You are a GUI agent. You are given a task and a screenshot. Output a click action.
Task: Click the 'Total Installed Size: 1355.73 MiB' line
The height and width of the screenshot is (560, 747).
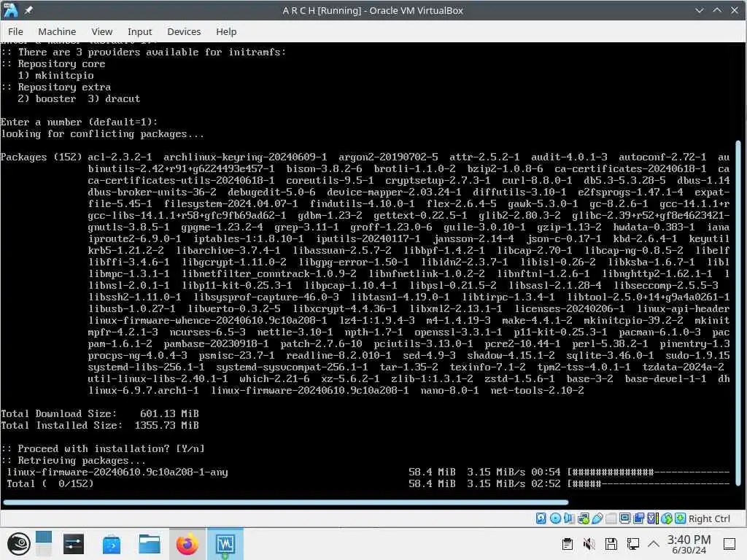coord(99,425)
